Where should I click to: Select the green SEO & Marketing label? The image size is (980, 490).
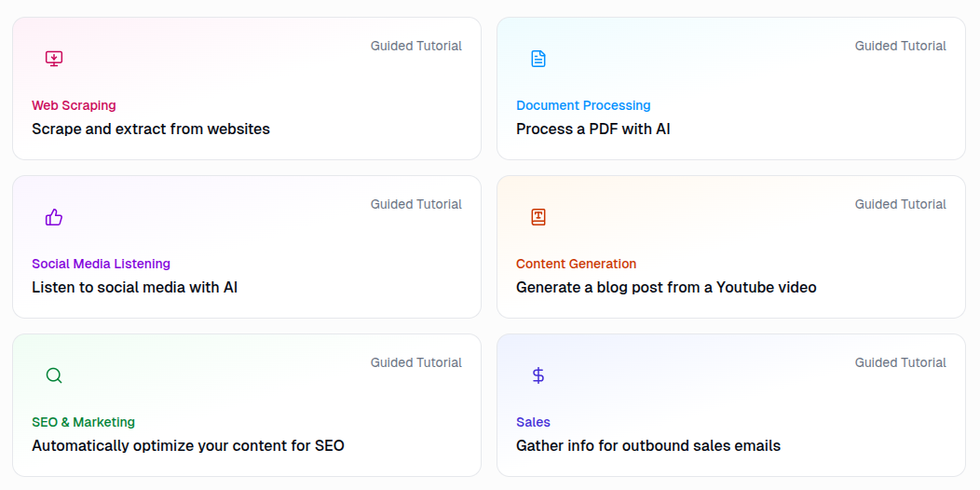coord(83,422)
